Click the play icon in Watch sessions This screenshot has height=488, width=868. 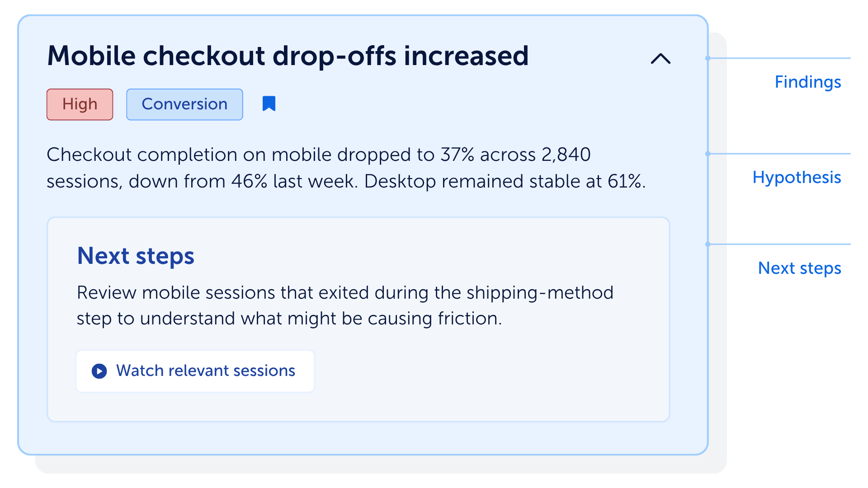(x=99, y=371)
